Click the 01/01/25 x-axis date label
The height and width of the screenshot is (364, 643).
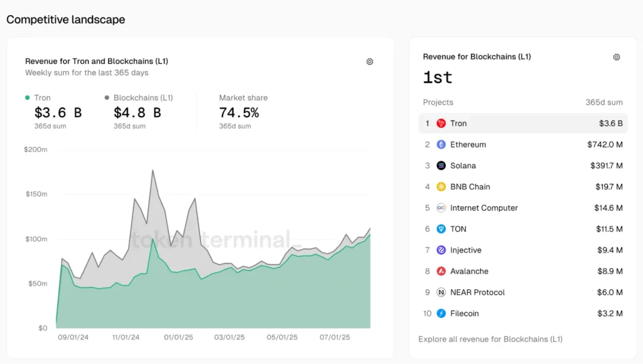point(178,338)
